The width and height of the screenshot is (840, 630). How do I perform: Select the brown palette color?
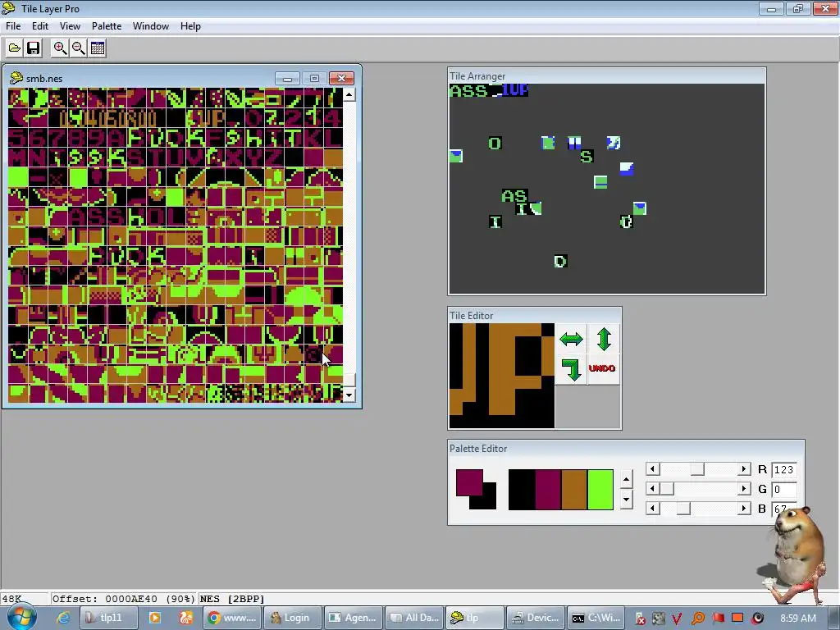click(573, 490)
